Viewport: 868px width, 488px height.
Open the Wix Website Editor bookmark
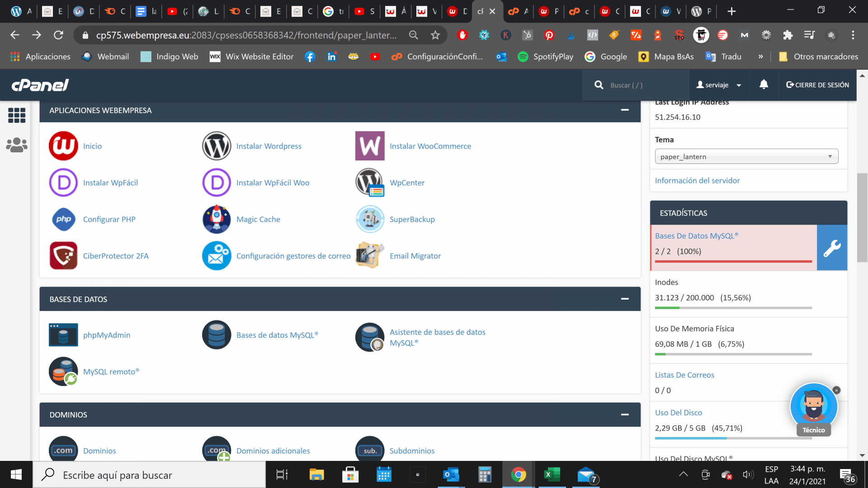pos(251,56)
